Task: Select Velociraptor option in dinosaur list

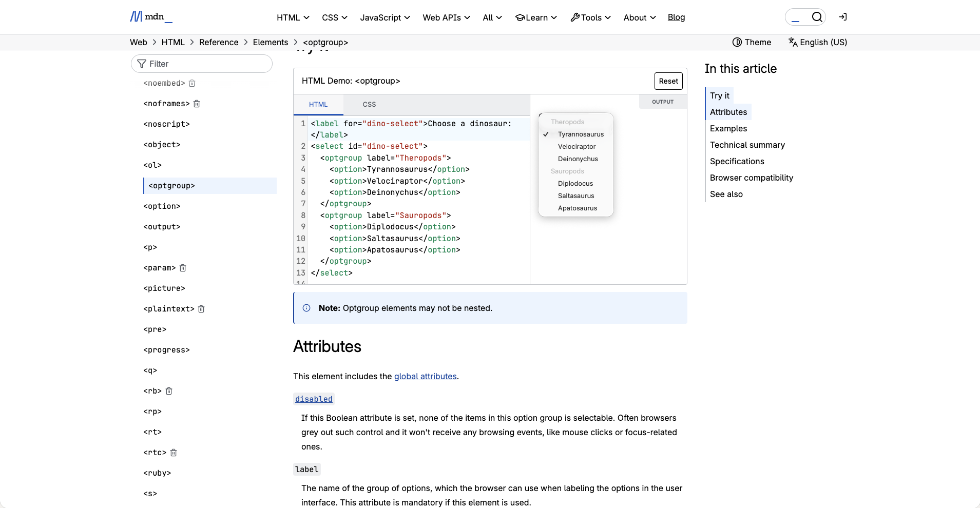Action: click(x=577, y=147)
